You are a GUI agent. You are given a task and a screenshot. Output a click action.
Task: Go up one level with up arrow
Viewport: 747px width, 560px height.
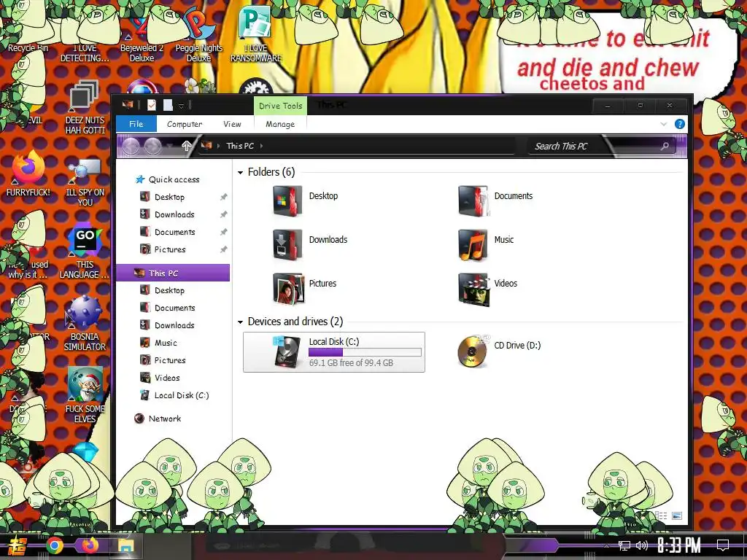tap(186, 146)
